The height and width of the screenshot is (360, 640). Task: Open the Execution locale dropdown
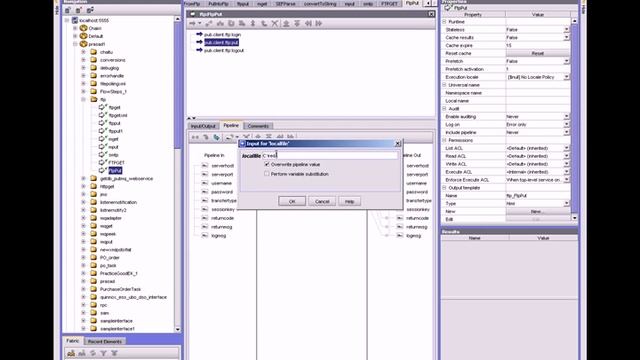click(566, 77)
